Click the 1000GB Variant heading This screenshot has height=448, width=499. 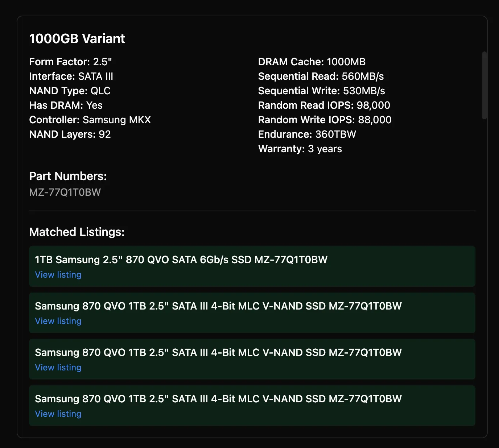click(x=77, y=38)
